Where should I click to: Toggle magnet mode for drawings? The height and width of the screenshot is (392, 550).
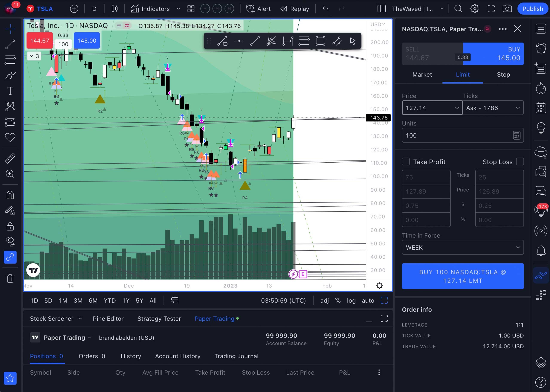(x=10, y=195)
